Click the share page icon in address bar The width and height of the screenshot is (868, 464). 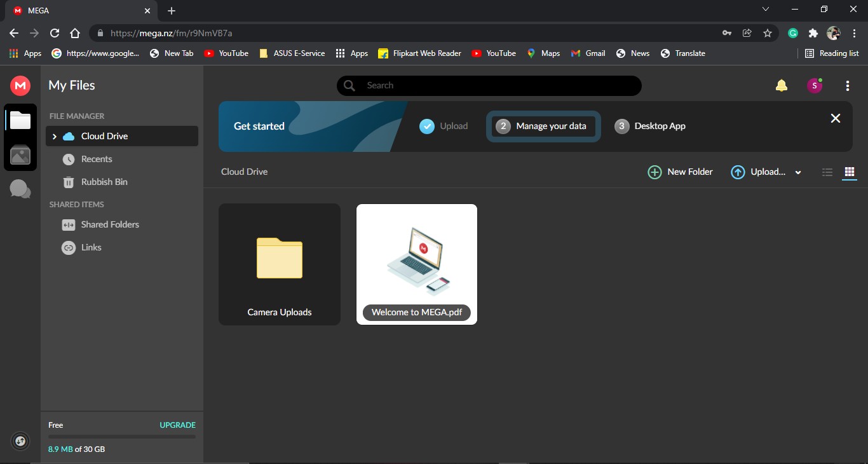747,33
